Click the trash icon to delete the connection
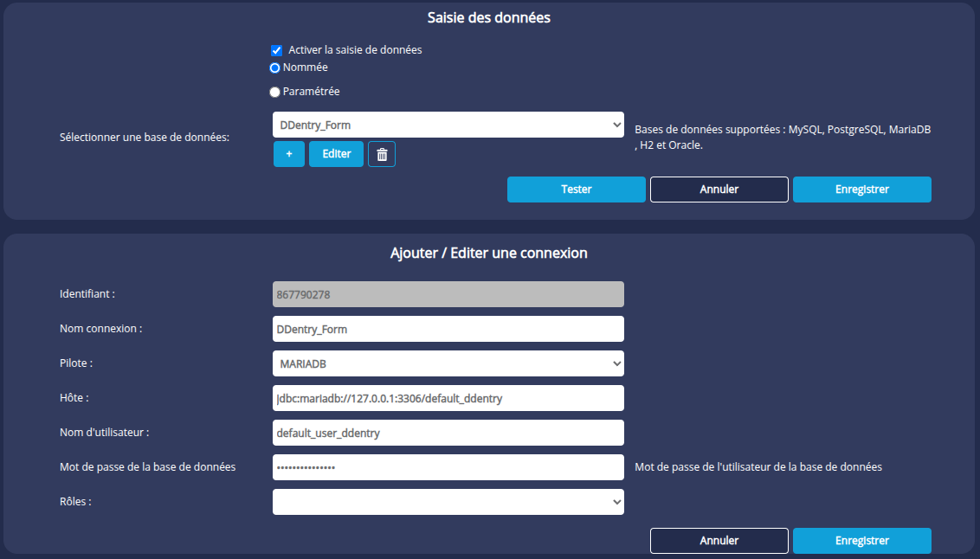Screen dimensions: 980x559 pos(382,154)
